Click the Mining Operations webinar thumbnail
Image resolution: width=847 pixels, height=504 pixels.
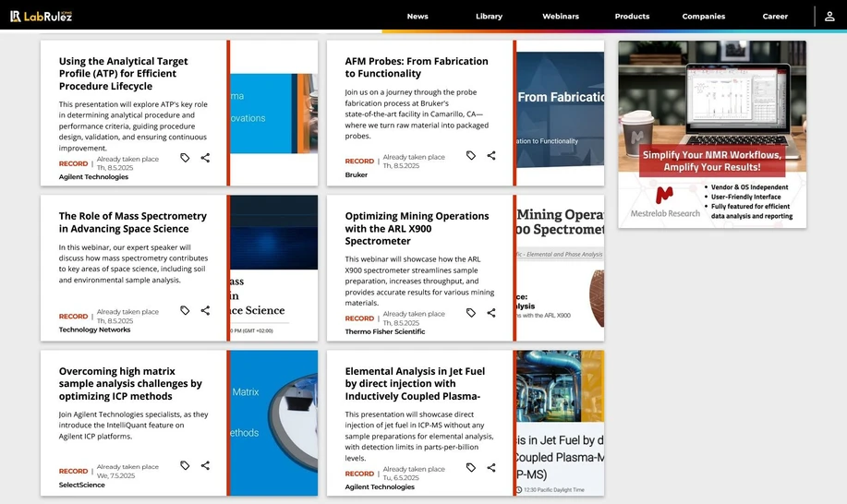(x=560, y=269)
